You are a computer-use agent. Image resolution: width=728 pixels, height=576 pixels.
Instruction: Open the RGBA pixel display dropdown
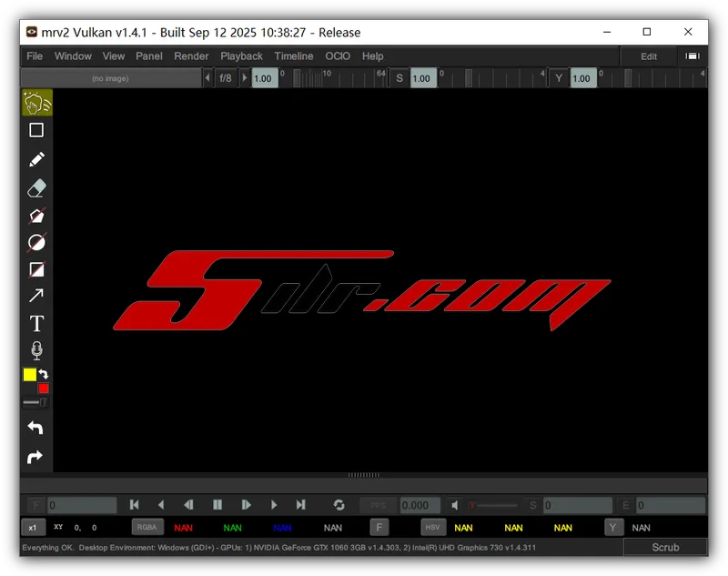pos(147,527)
